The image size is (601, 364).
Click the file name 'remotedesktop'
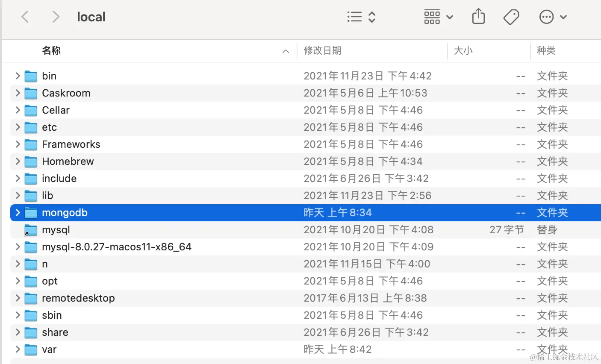[78, 298]
